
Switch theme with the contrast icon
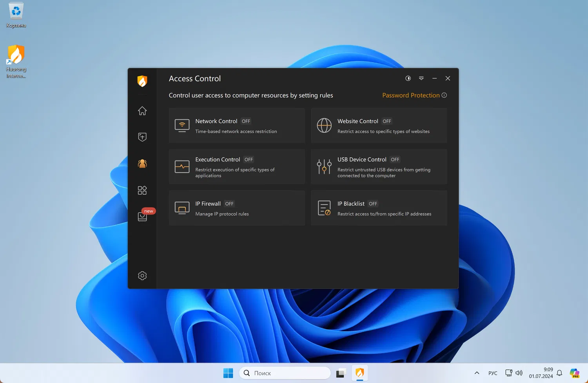pyautogui.click(x=408, y=78)
